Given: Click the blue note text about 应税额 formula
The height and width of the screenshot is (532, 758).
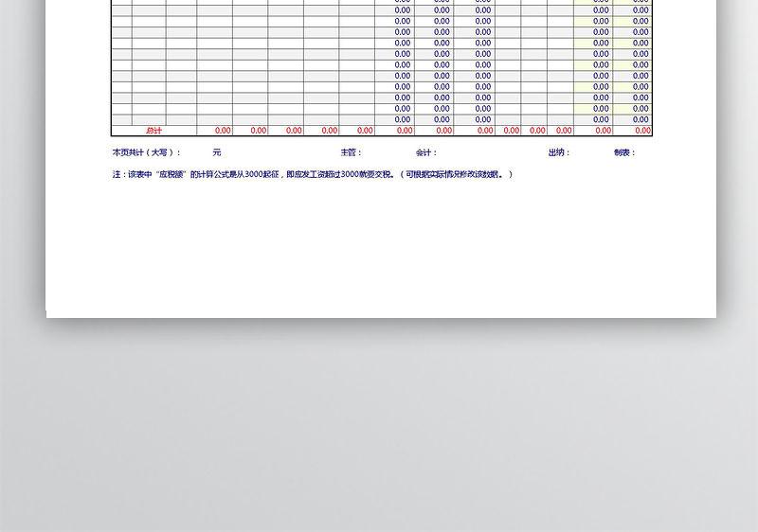Looking at the screenshot, I should tap(313, 175).
